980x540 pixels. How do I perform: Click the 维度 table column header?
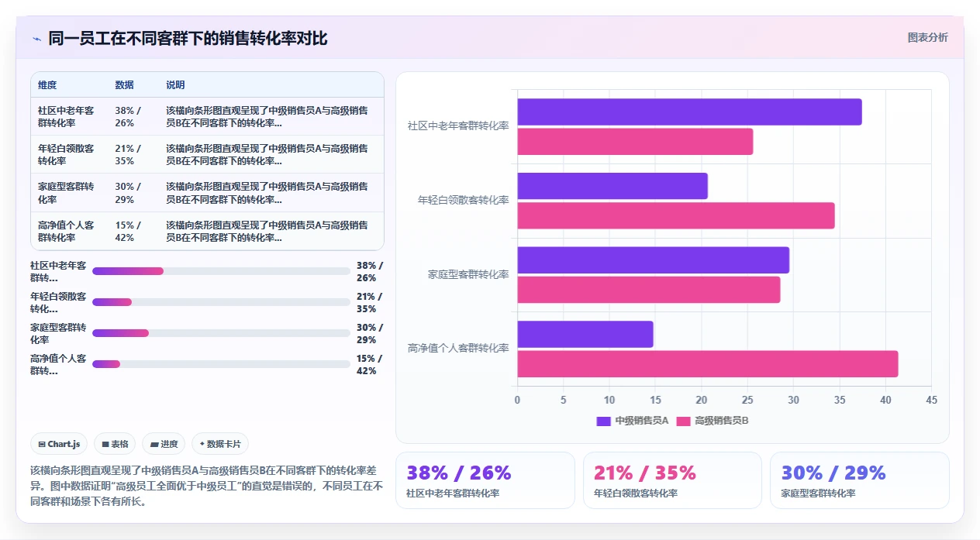pyautogui.click(x=47, y=85)
